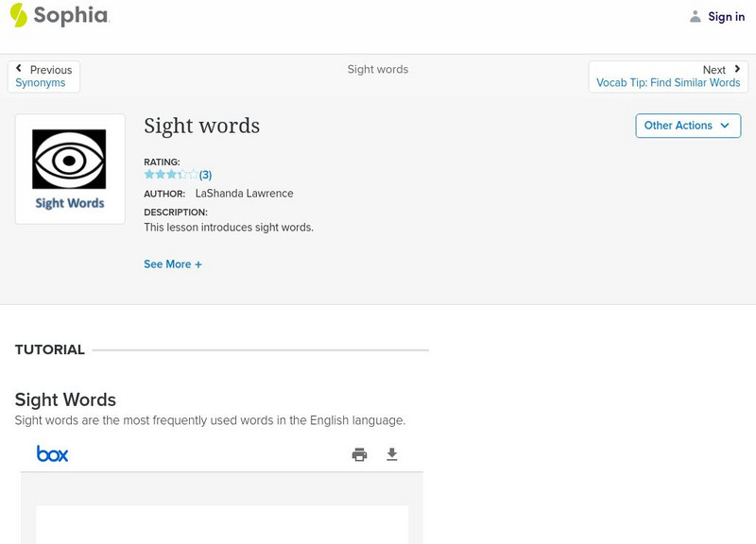756x544 pixels.
Task: Click the user profile icon
Action: [x=696, y=17]
